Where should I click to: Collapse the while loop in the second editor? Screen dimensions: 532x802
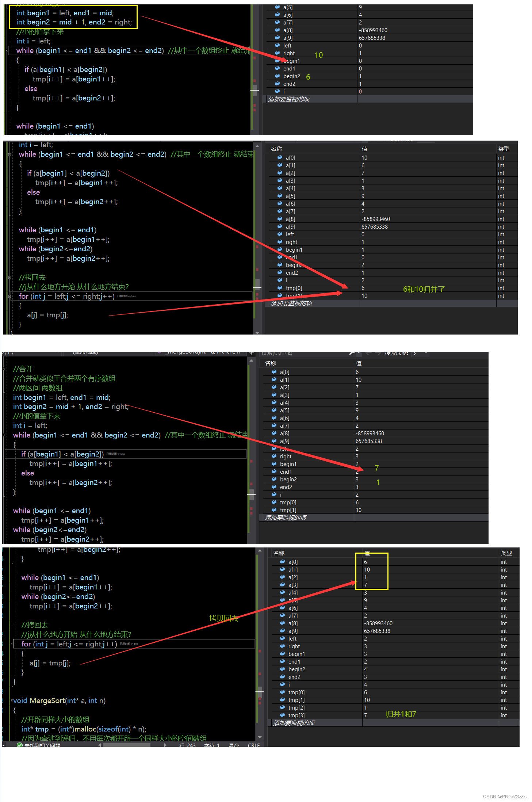[x=10, y=154]
